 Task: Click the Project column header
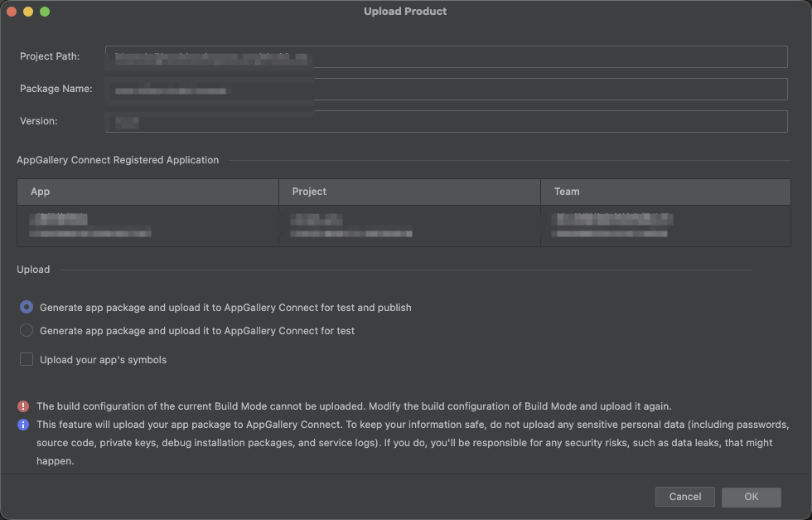tap(409, 192)
